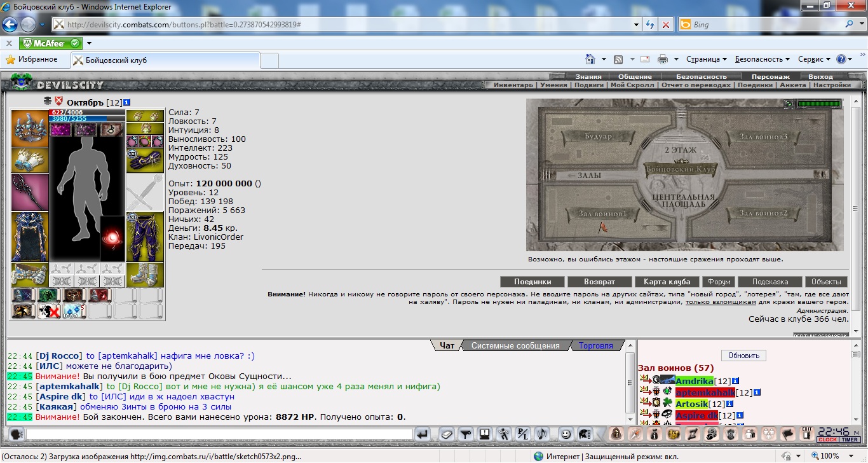
Task: Open the Общение game menu
Action: pyautogui.click(x=635, y=76)
